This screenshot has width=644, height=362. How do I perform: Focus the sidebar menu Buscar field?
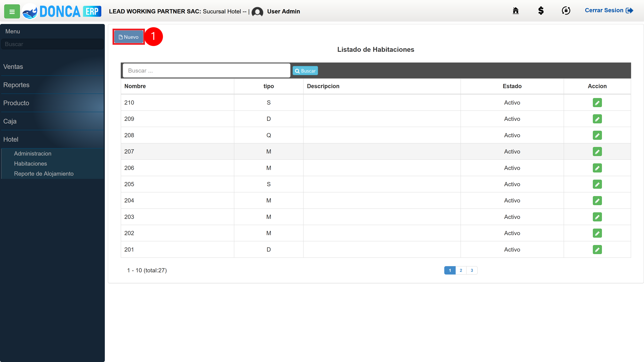pos(52,44)
